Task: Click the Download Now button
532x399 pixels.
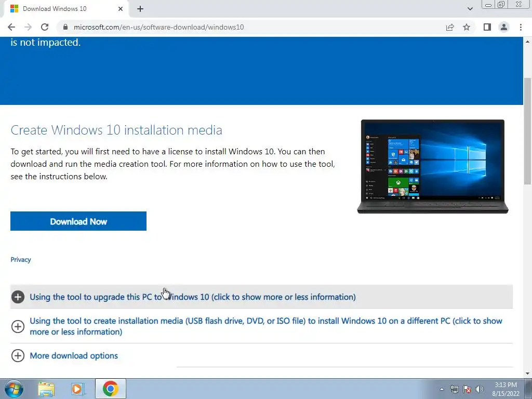Action: pyautogui.click(x=78, y=221)
